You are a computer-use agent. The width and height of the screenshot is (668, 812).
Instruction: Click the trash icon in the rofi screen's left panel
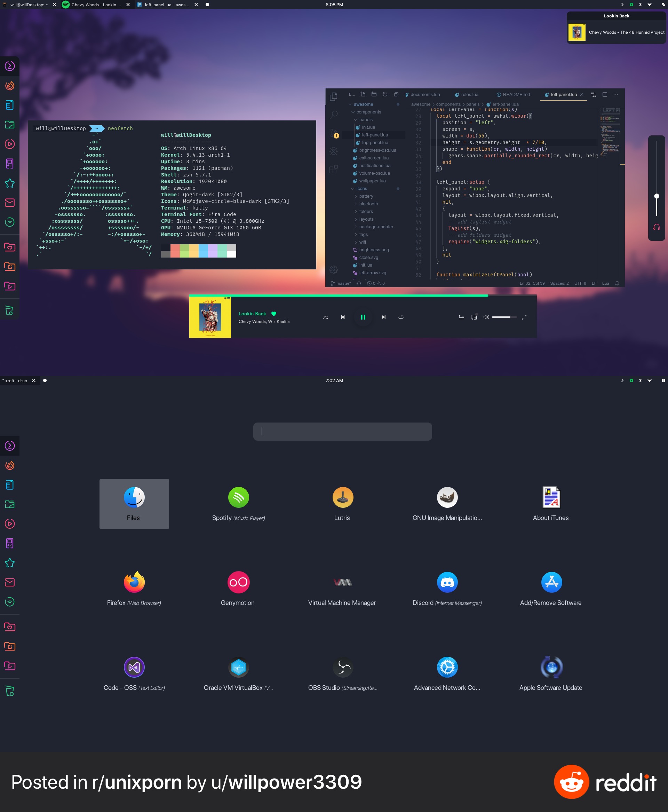[x=10, y=691]
